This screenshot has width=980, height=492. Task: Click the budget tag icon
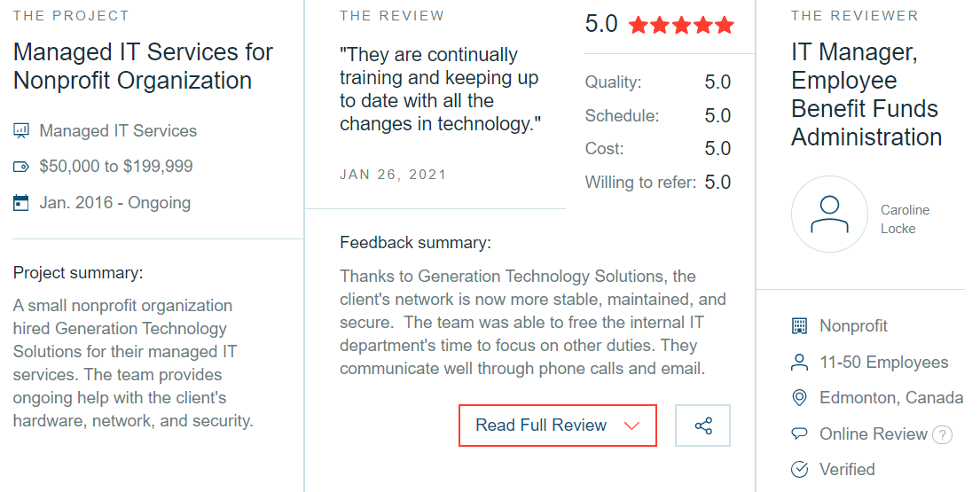click(x=21, y=167)
